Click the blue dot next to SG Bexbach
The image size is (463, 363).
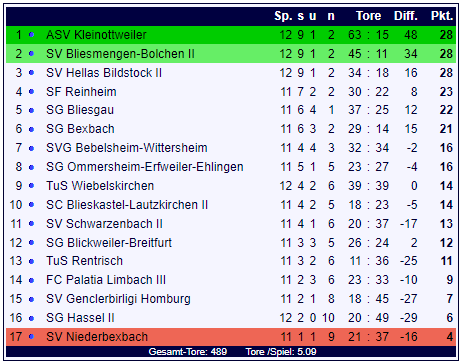[31, 129]
